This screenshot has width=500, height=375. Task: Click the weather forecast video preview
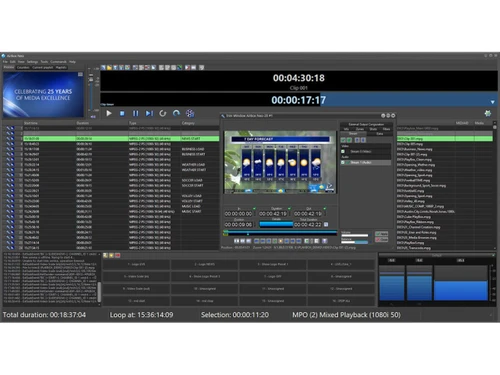(x=280, y=162)
